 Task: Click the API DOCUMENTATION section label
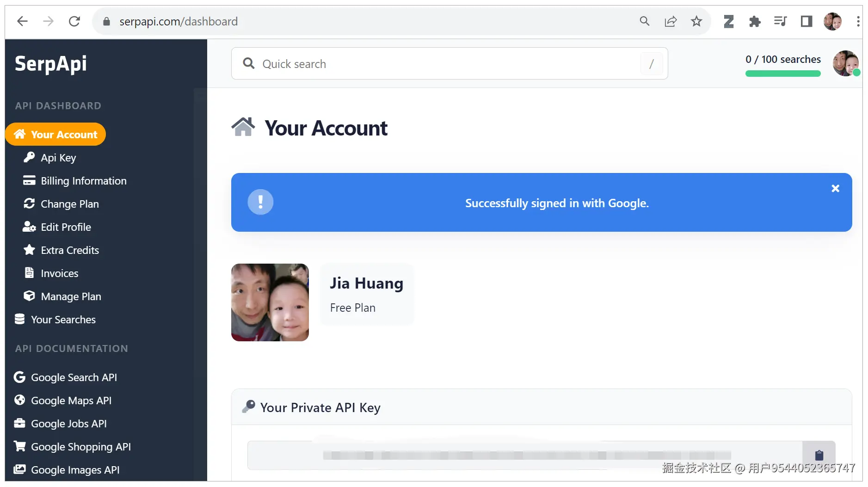tap(71, 349)
